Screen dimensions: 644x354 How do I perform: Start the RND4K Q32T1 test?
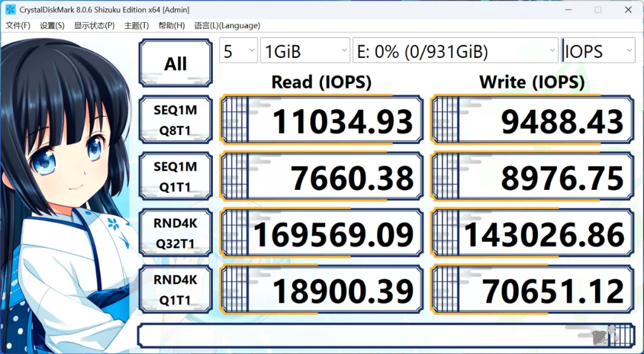[175, 233]
